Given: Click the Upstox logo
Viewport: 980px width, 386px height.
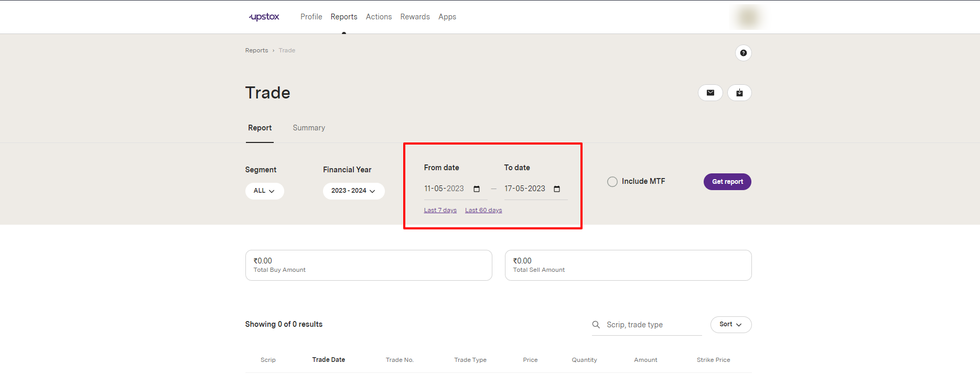Looking at the screenshot, I should click(264, 17).
